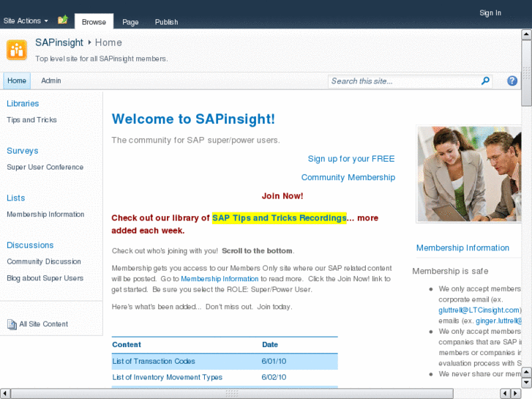Screen dimensions: 532x399
Task: Click the Date table column header
Action: (270, 345)
